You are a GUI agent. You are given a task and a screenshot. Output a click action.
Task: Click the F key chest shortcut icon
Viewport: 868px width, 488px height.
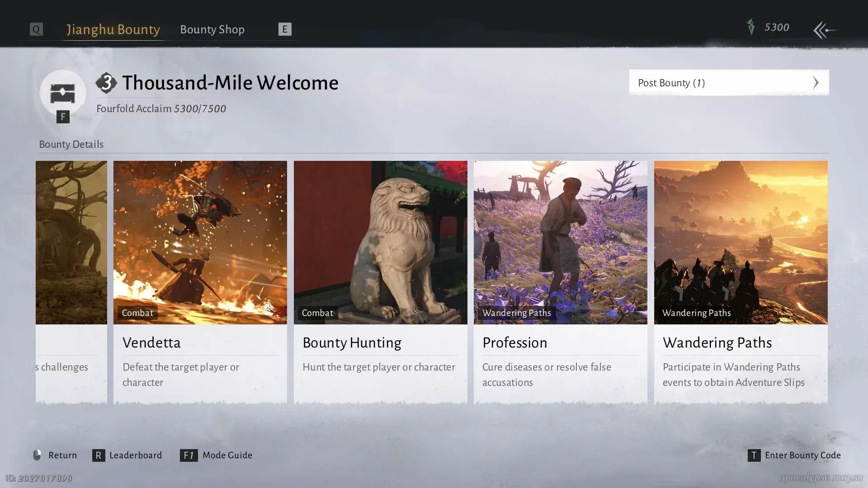[x=63, y=117]
